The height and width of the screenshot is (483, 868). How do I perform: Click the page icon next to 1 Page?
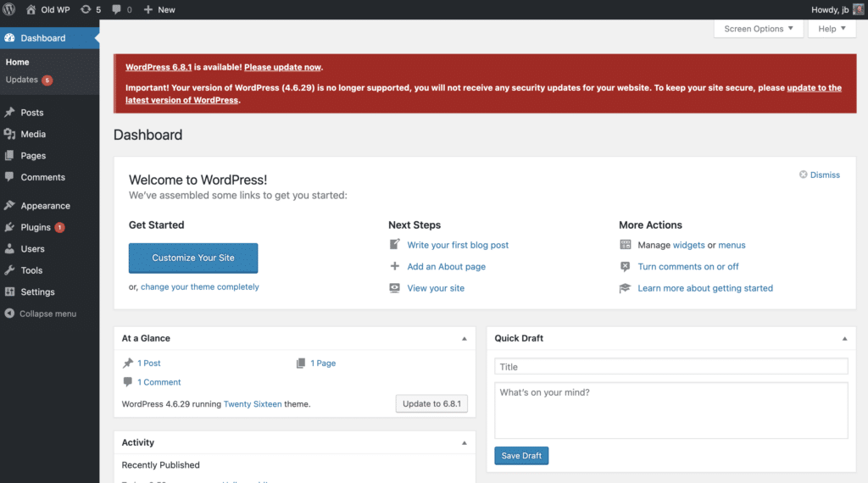pyautogui.click(x=301, y=363)
